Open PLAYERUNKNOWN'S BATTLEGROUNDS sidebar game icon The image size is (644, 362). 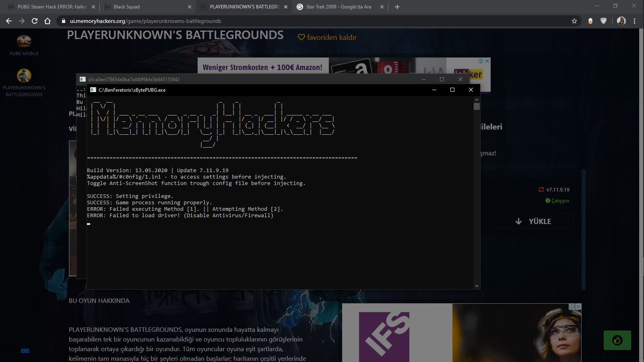tap(24, 83)
